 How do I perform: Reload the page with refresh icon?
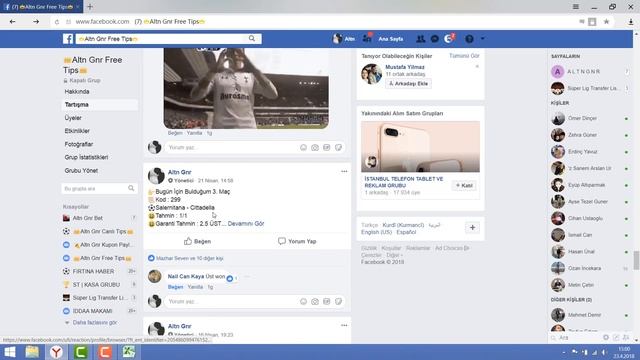tap(57, 22)
